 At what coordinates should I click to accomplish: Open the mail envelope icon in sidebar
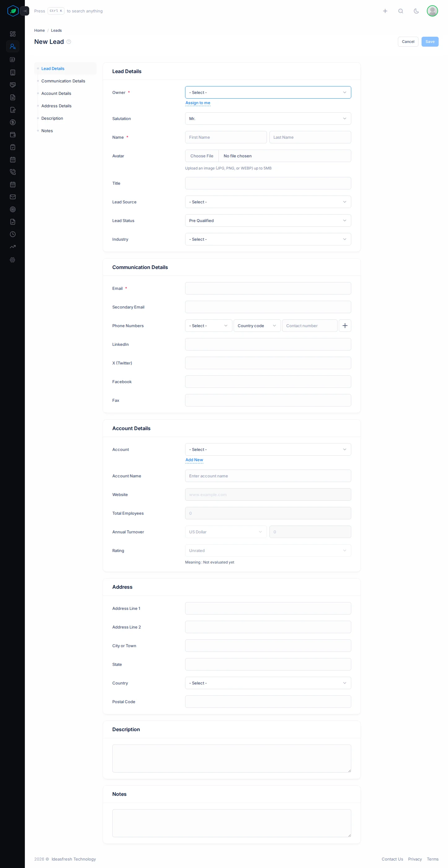(x=13, y=197)
